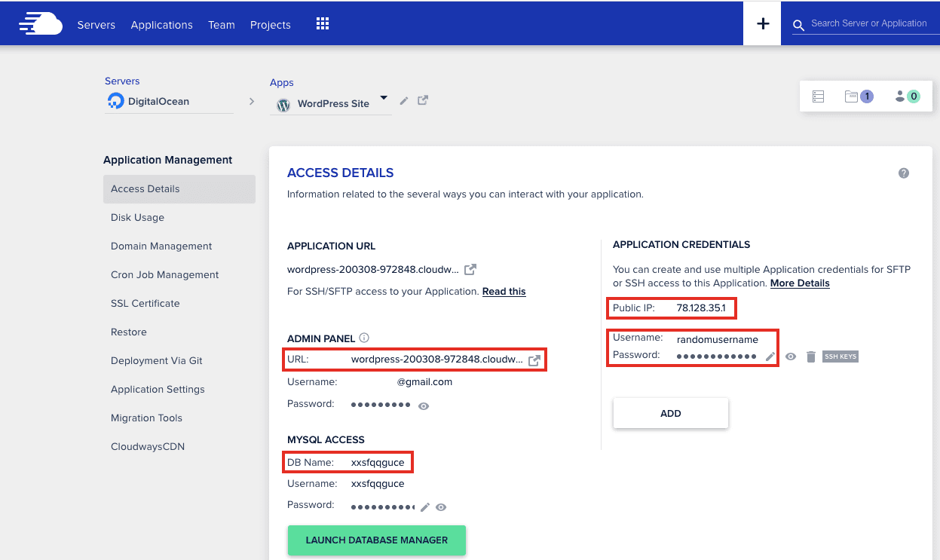The image size is (940, 560).
Task: Open Application URL in new tab icon
Action: (470, 269)
